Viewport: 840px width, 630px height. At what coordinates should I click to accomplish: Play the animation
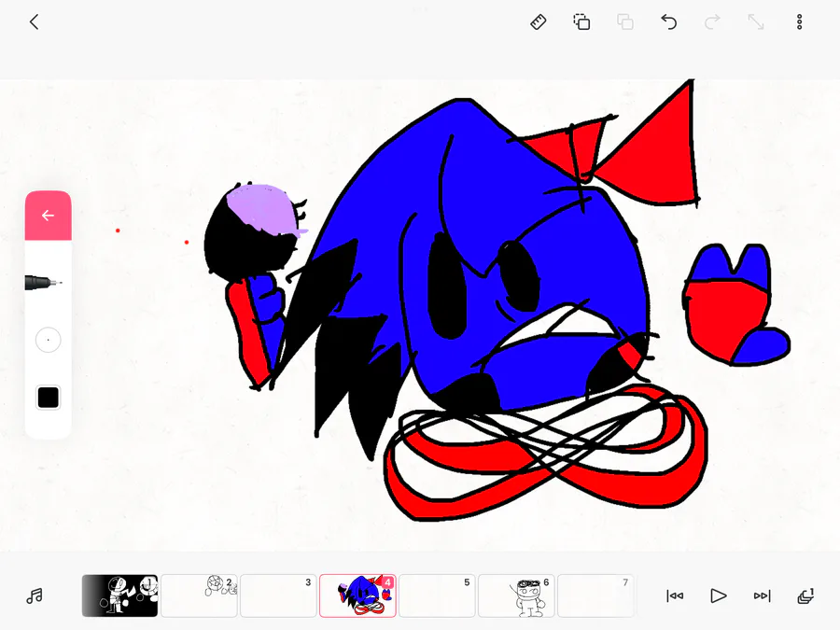point(719,595)
